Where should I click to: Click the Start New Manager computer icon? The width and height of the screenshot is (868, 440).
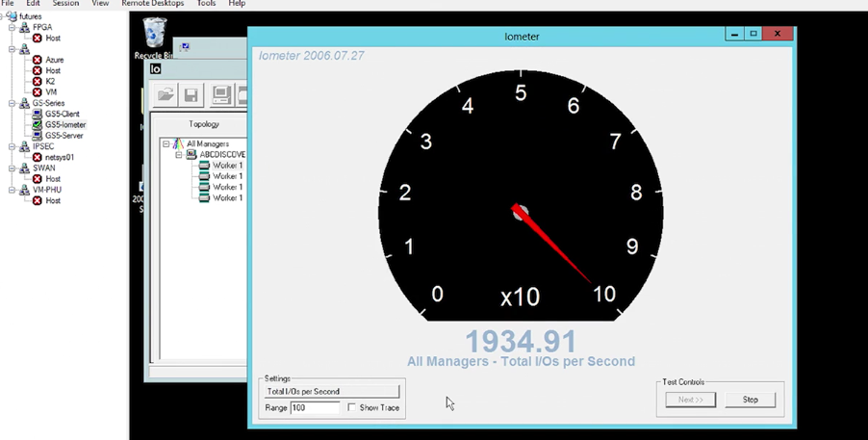point(220,94)
